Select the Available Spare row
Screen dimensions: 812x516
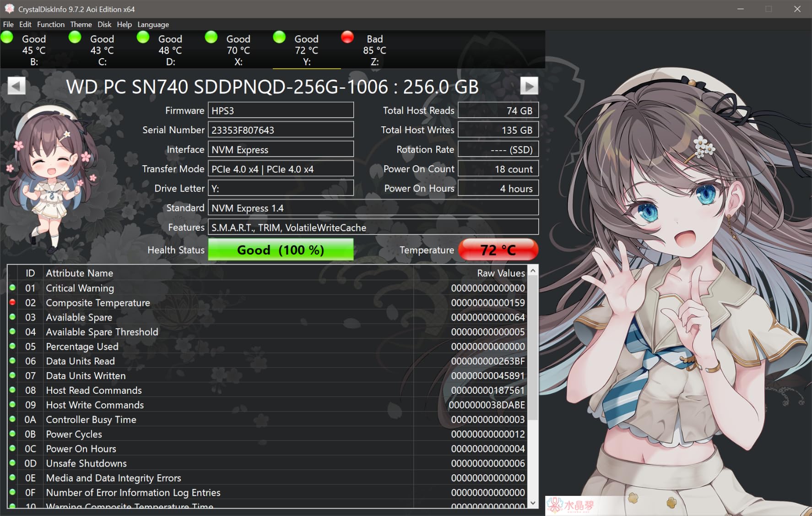pyautogui.click(x=267, y=317)
